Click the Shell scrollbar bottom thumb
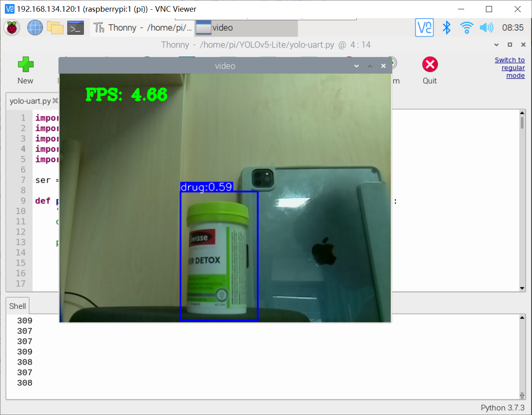This screenshot has height=415, width=532. click(x=522, y=396)
